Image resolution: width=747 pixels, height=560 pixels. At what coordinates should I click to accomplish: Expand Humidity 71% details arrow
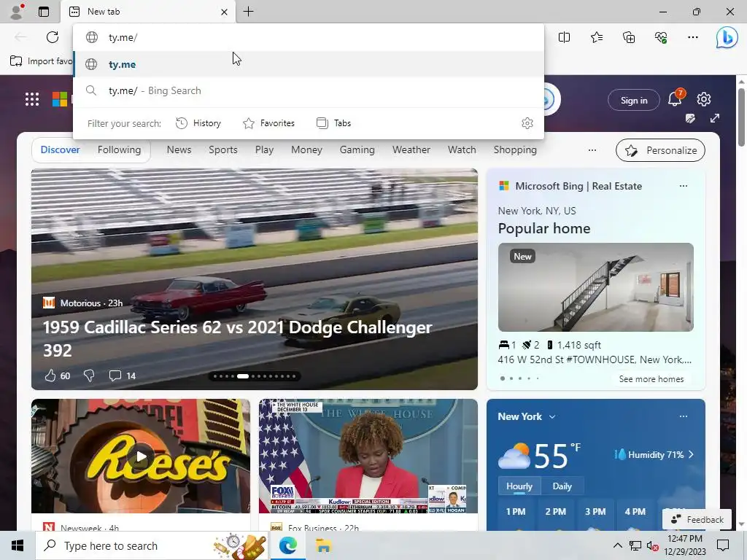coord(692,455)
